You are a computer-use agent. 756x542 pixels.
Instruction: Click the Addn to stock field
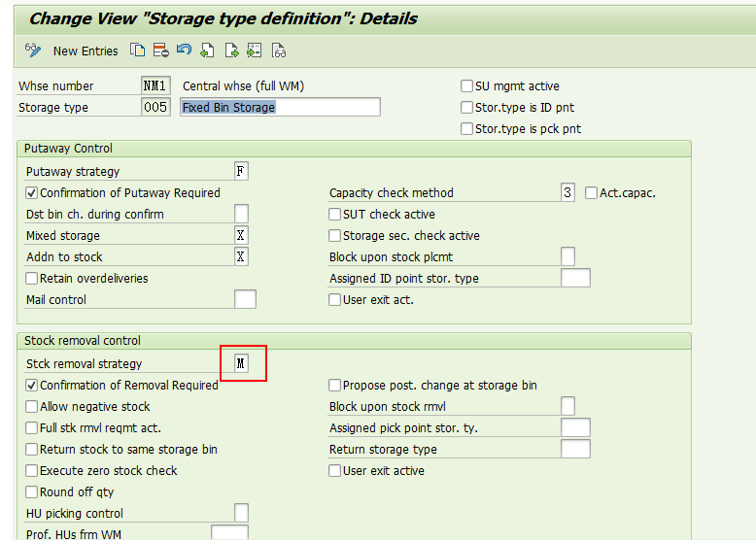pos(241,256)
